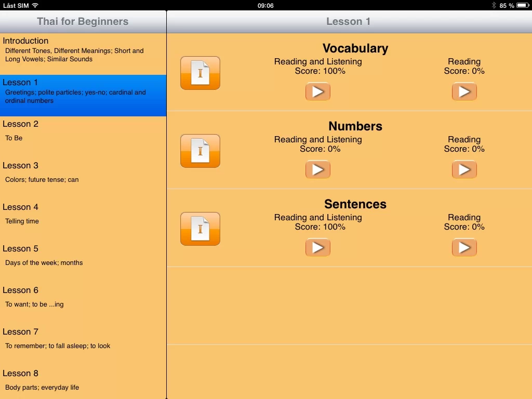Play Vocabulary Reading and Listening exercise

pos(318,92)
